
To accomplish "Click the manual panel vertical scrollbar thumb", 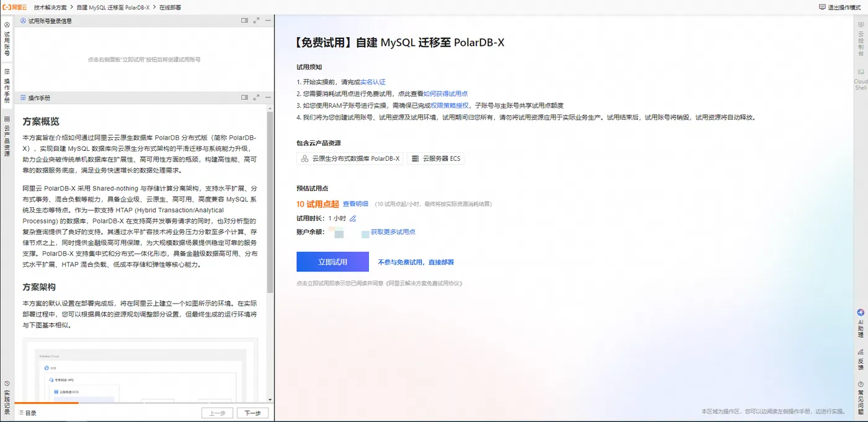I will click(270, 202).
